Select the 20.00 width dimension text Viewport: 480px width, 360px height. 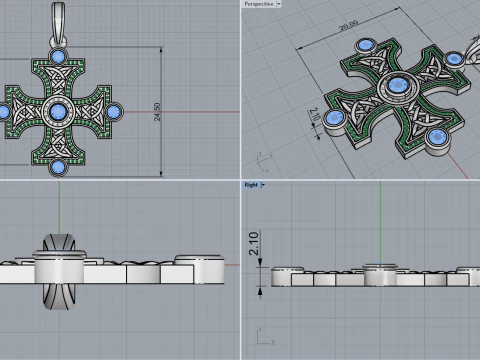pos(349,25)
